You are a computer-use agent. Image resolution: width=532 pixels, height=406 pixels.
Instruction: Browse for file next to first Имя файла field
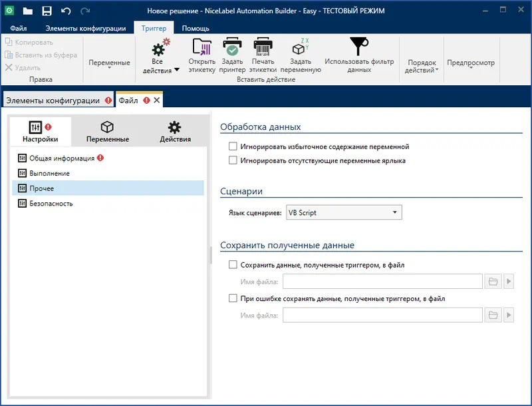493,282
